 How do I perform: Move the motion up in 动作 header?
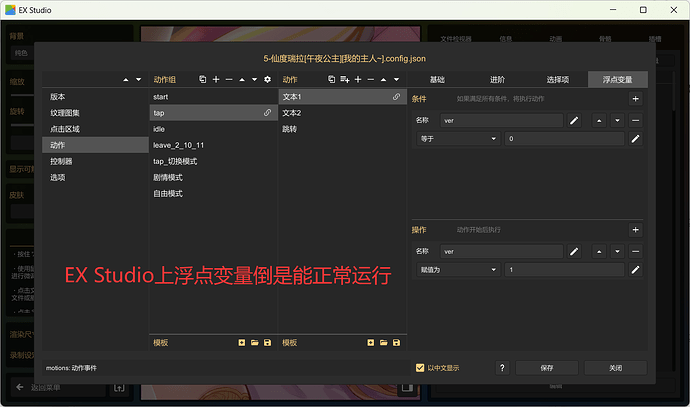383,80
